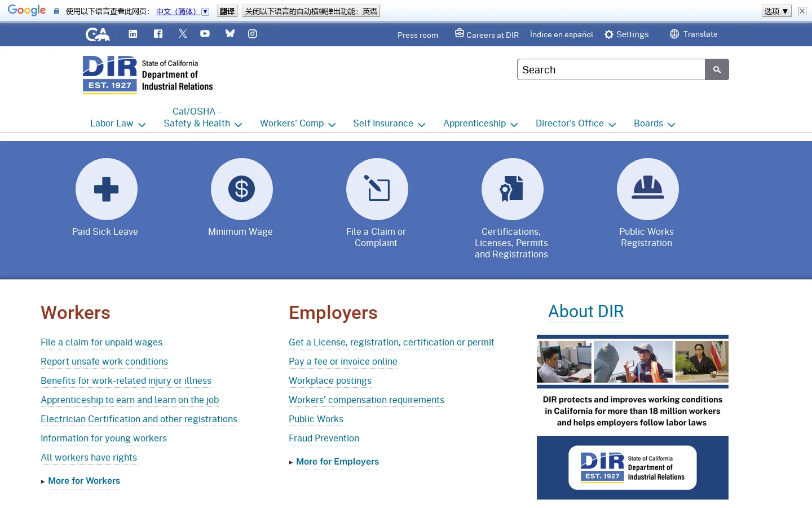Open the Minimum Wage dollar icon
812x508 pixels.
(x=242, y=189)
